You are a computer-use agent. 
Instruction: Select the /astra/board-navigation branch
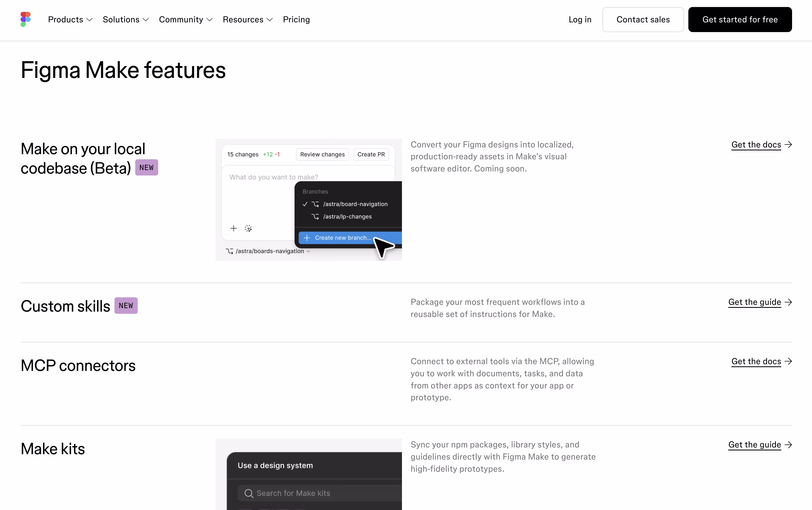(x=349, y=204)
